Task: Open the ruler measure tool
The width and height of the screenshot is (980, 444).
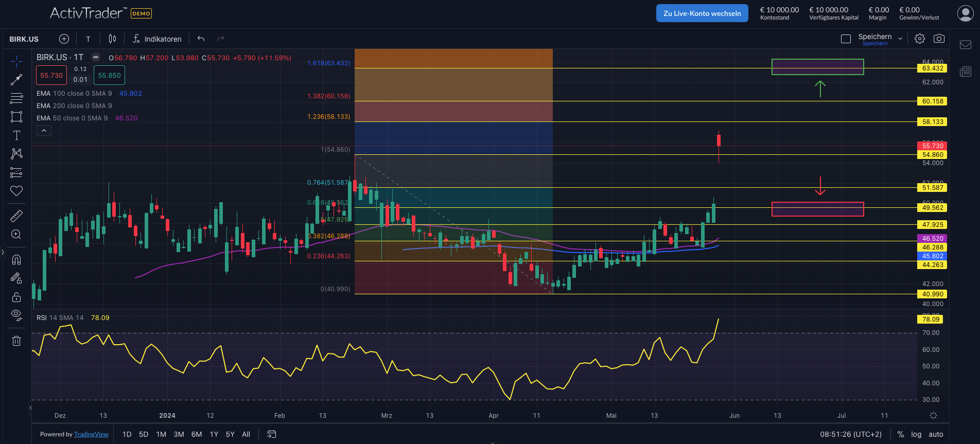Action: point(16,216)
